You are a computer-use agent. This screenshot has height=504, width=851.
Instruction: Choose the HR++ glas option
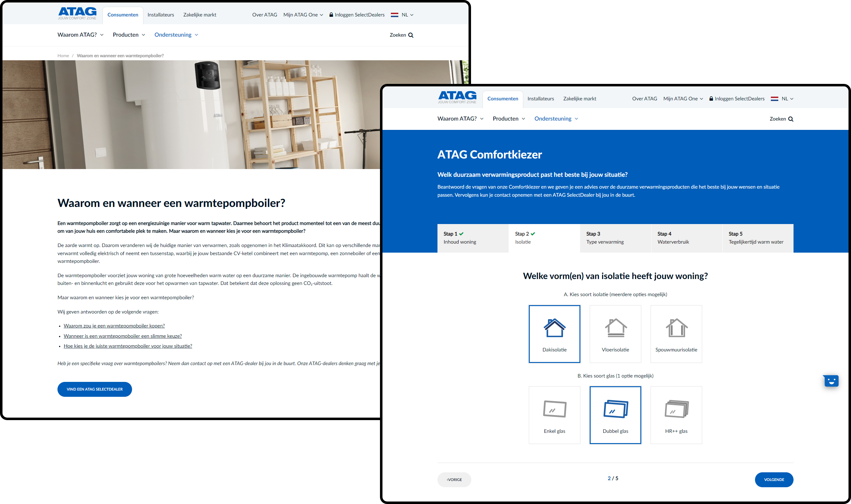click(676, 415)
